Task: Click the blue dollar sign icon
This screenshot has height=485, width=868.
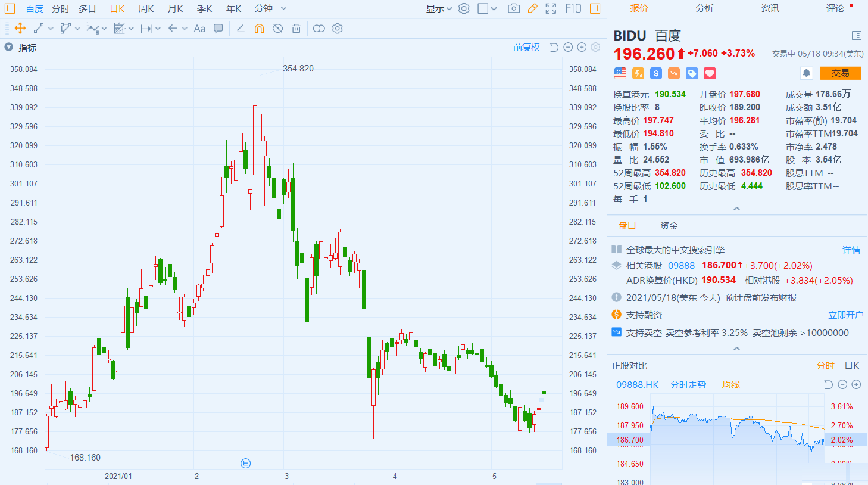Action: [x=656, y=73]
